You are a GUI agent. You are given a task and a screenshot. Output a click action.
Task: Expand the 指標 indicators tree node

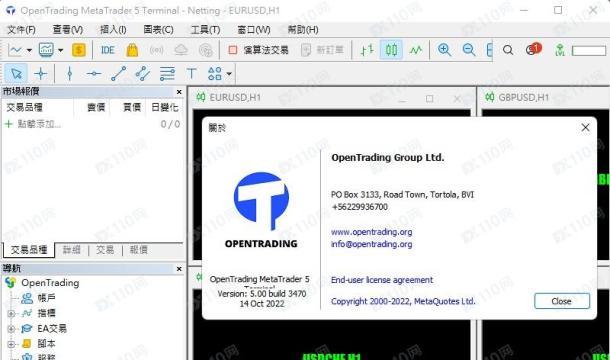coord(11,313)
